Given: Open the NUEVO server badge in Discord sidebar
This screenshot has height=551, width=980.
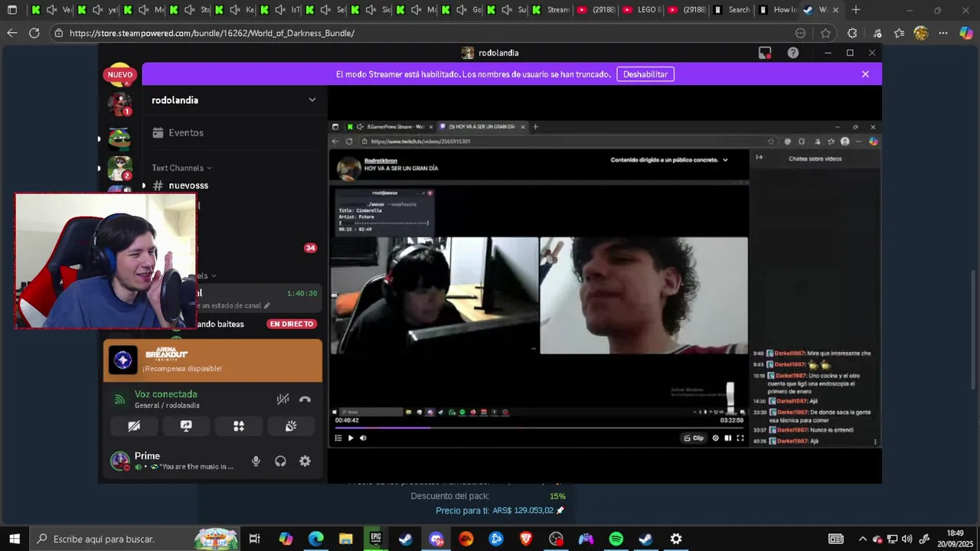Looking at the screenshot, I should tap(119, 75).
